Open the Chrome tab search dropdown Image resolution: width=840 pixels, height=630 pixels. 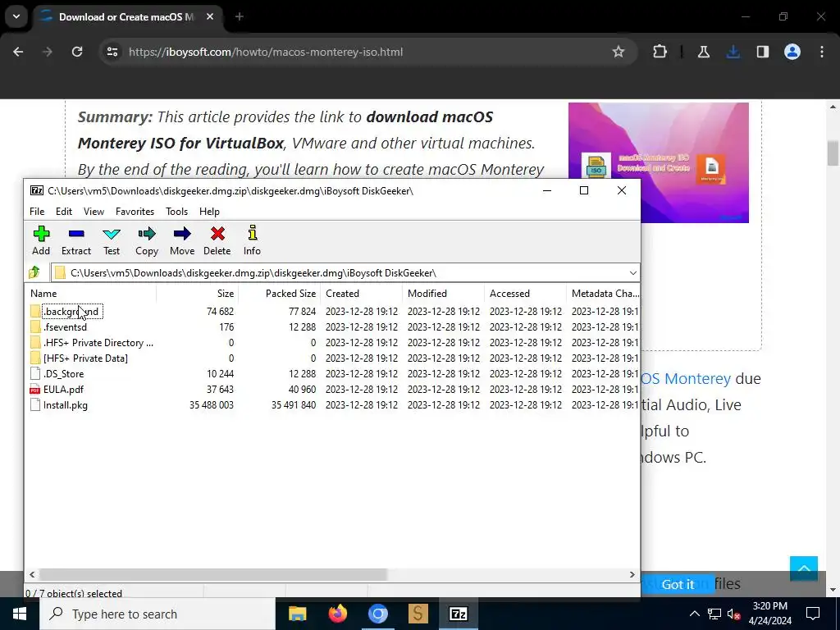point(16,16)
